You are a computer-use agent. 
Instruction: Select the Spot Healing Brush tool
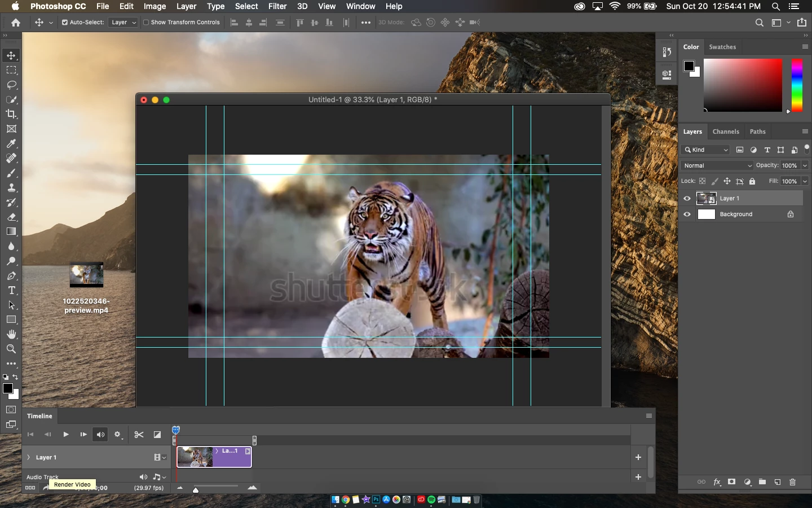click(x=11, y=158)
